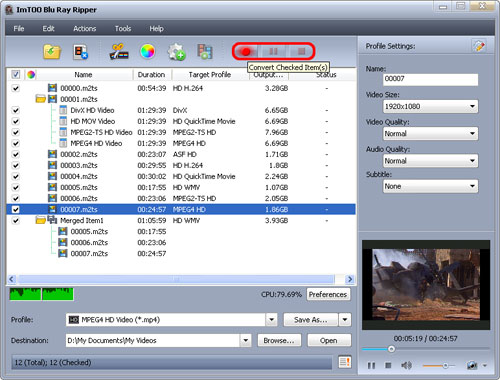This screenshot has width=500, height=380.
Task: Open the Blu-ray folder with the toolbar icon
Action: [52, 52]
